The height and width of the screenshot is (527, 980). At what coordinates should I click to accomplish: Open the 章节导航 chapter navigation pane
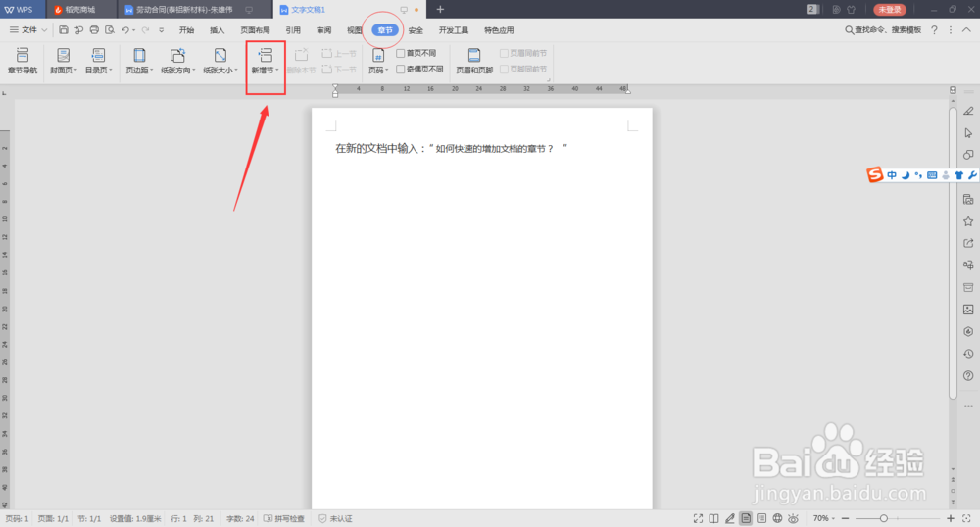coord(23,61)
